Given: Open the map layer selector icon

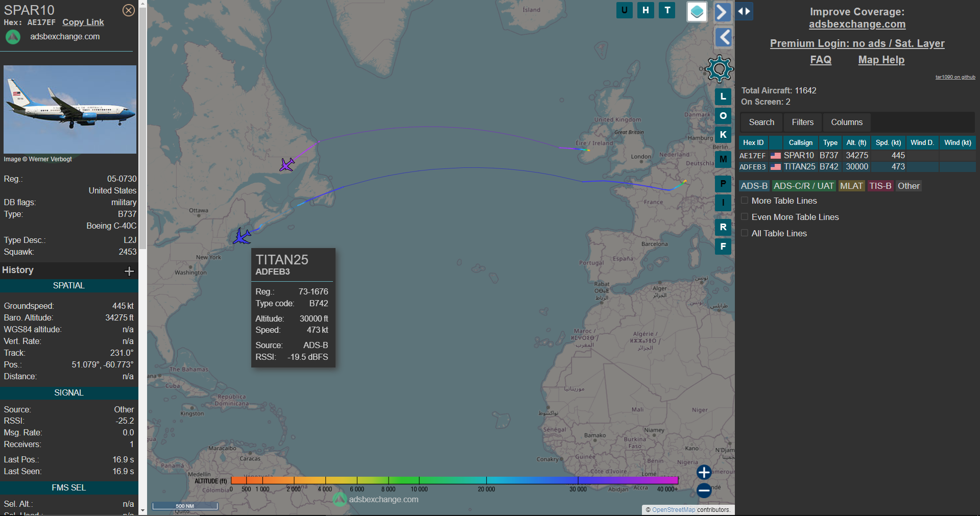Looking at the screenshot, I should (697, 12).
